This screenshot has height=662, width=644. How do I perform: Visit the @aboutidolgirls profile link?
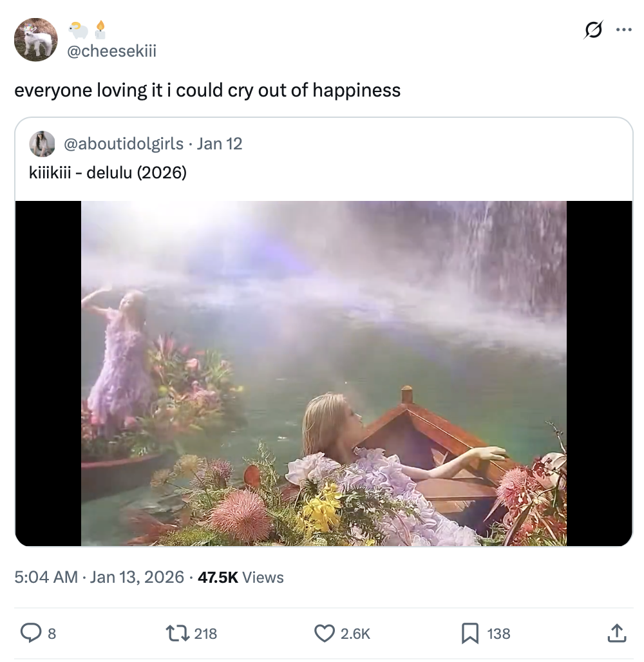(x=123, y=144)
